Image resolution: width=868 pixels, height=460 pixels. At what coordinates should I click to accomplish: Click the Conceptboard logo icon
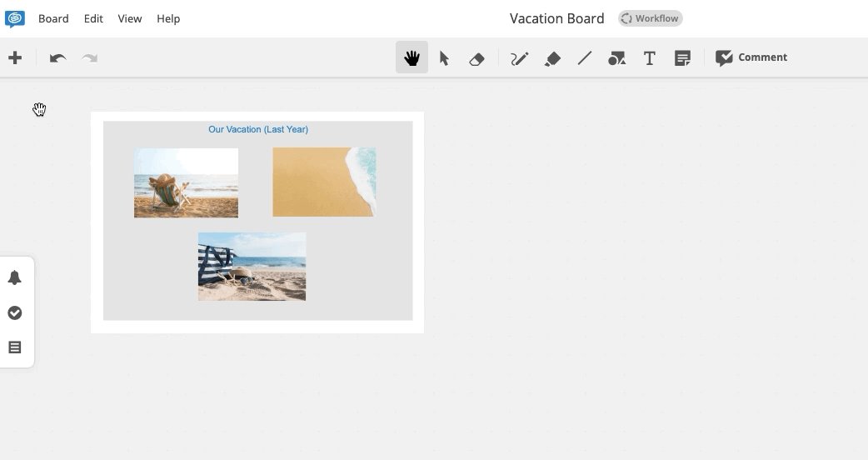(15, 19)
